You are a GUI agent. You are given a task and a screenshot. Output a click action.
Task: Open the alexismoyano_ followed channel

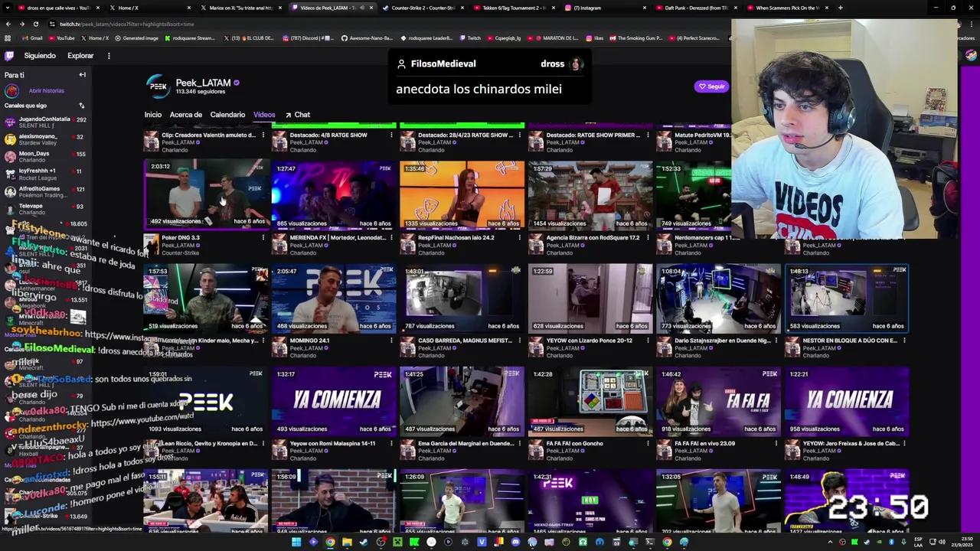tap(44, 139)
